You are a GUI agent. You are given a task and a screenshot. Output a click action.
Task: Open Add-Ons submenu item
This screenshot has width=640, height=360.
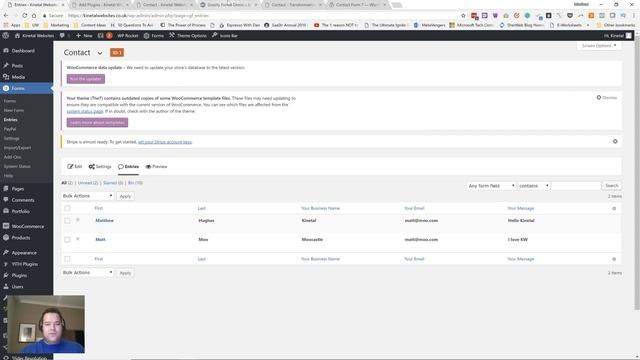(12, 157)
